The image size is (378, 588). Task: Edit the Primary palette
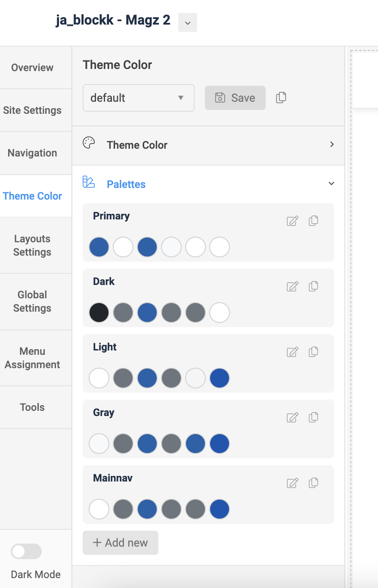click(x=292, y=221)
